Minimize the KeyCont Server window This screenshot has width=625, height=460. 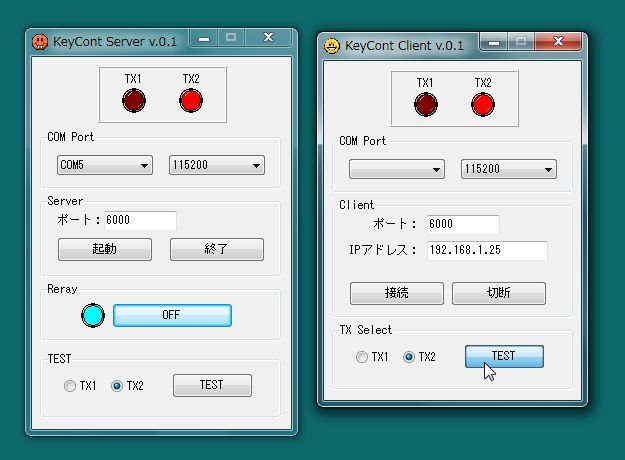(x=204, y=38)
